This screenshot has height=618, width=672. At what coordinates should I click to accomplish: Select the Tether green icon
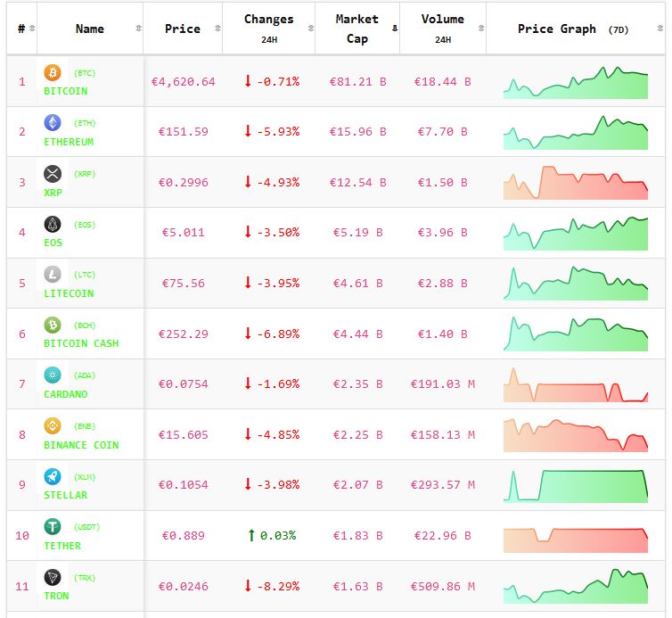point(53,526)
